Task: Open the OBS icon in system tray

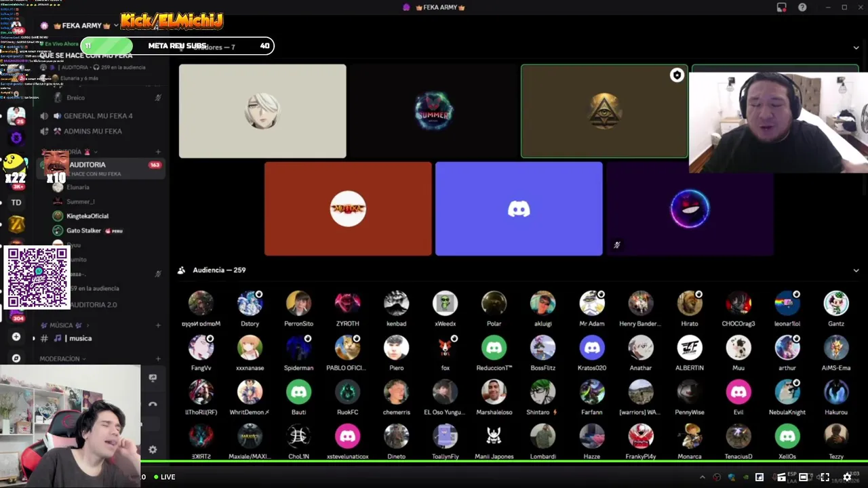Action: pos(717,477)
